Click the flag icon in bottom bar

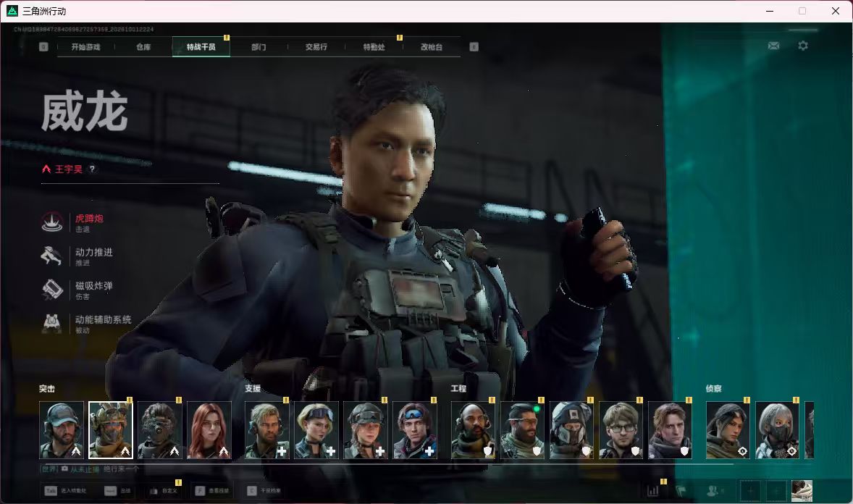point(681,491)
